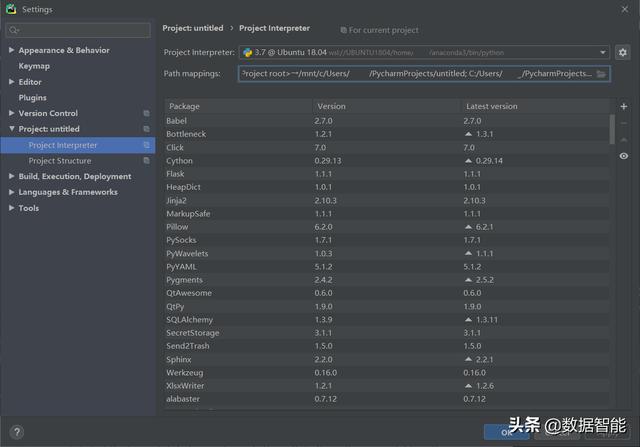640x447 pixels.
Task: Click the plus icon to install package
Action: (624, 107)
